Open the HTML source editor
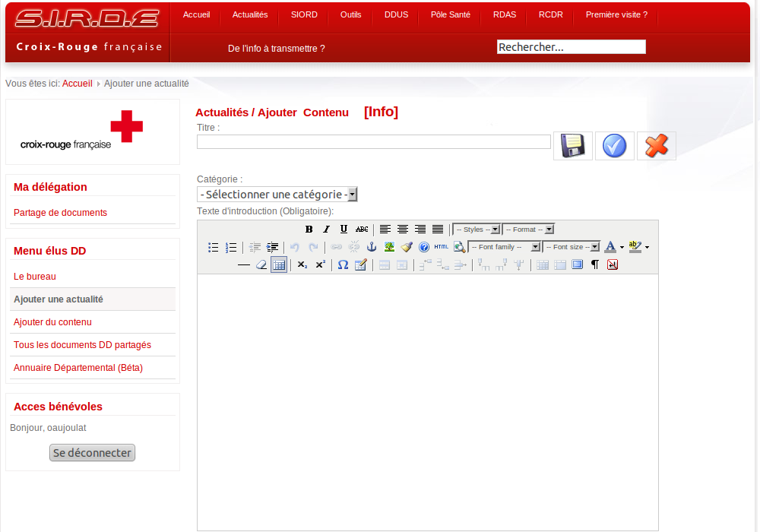This screenshot has width=760, height=532. 442,247
